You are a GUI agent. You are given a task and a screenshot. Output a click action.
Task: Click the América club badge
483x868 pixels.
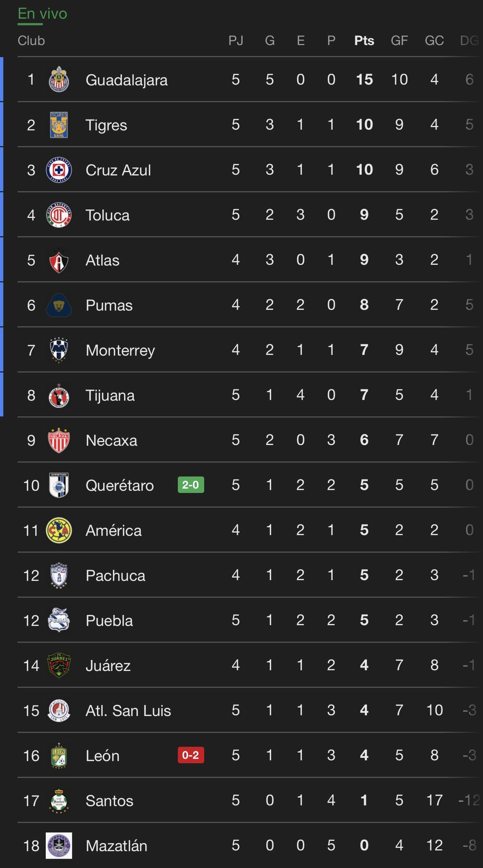click(58, 531)
